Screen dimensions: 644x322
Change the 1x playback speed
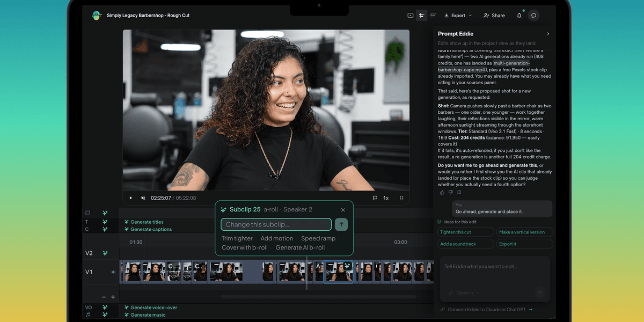[x=386, y=198]
